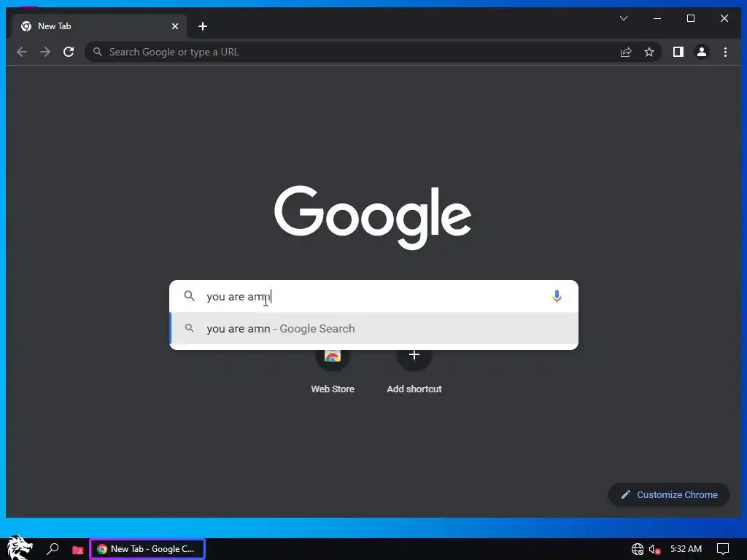
Task: Open a new tab with the plus button
Action: tap(203, 26)
